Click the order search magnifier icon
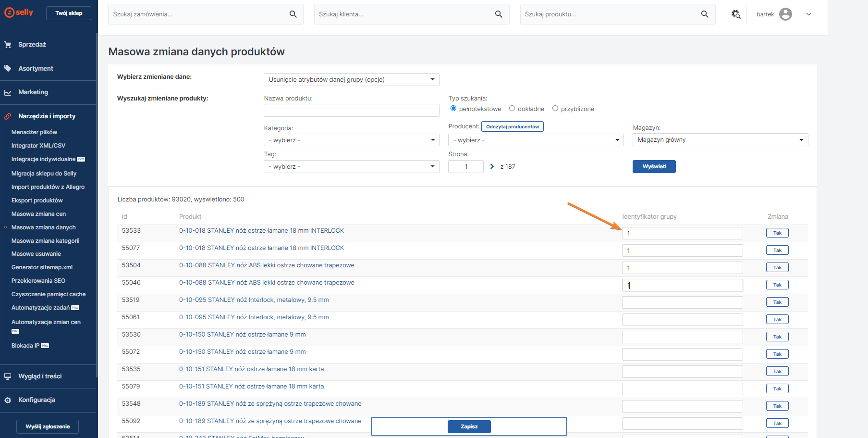This screenshot has height=438, width=868. coord(293,14)
